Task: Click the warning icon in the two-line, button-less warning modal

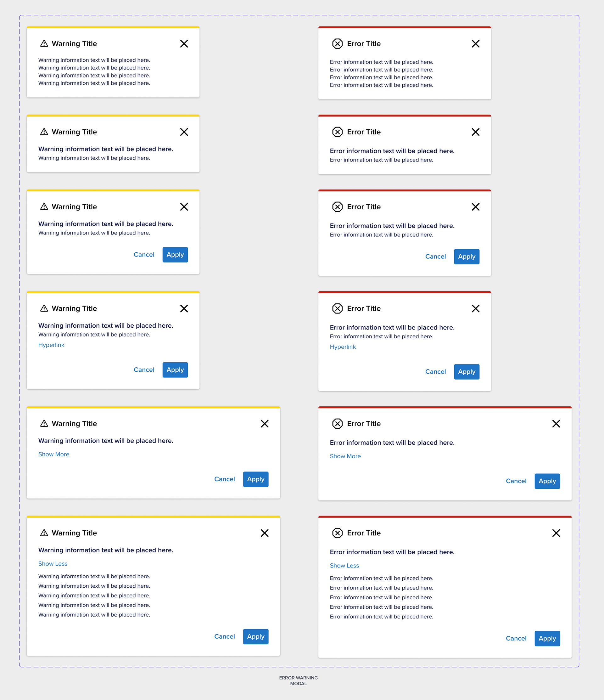Action: pyautogui.click(x=44, y=132)
